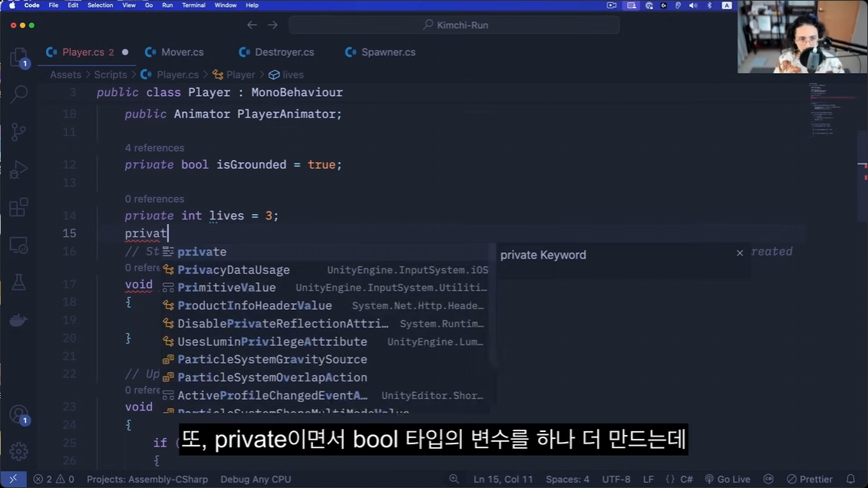868x488 pixels.
Task: Change language mode via C#
Action: pyautogui.click(x=686, y=479)
